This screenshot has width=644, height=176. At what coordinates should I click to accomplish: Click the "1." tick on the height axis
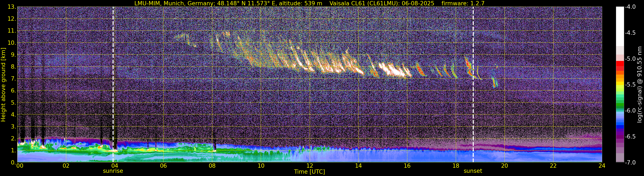(x=13, y=151)
